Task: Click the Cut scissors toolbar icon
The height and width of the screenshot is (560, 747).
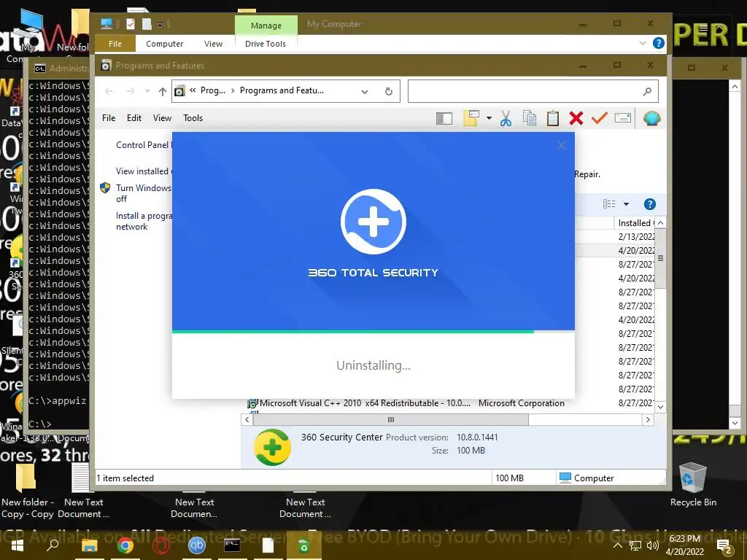Action: 506,118
